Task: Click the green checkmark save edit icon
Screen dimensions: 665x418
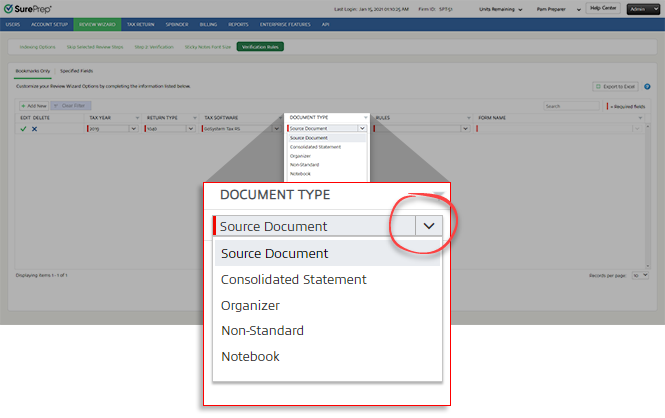Action: pyautogui.click(x=23, y=129)
